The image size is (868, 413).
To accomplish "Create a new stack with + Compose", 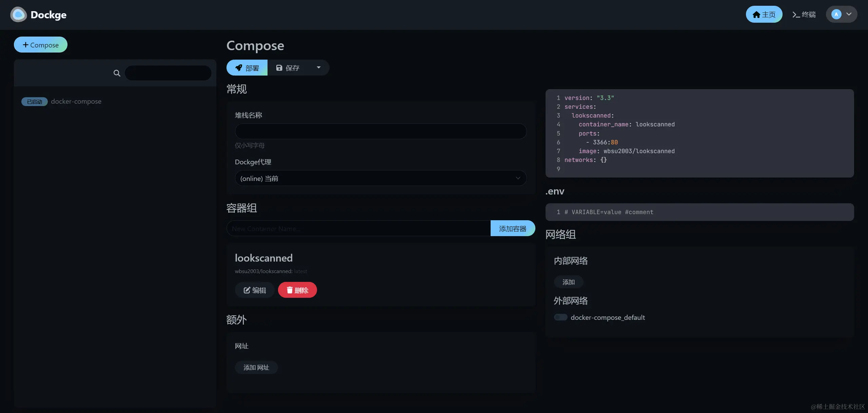I will (41, 45).
